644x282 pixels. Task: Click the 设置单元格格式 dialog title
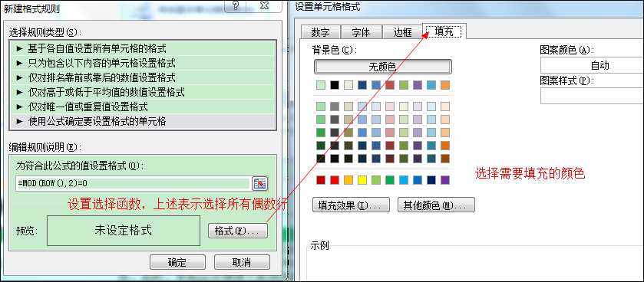328,6
